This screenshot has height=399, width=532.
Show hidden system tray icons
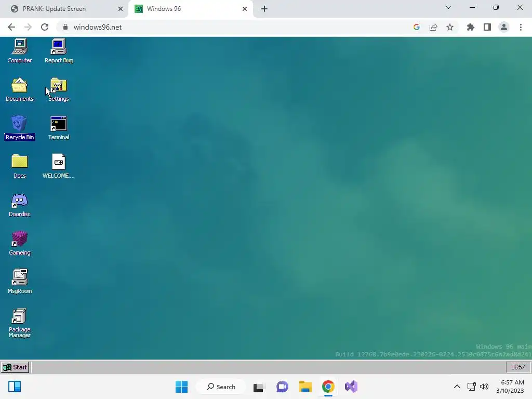tap(457, 387)
